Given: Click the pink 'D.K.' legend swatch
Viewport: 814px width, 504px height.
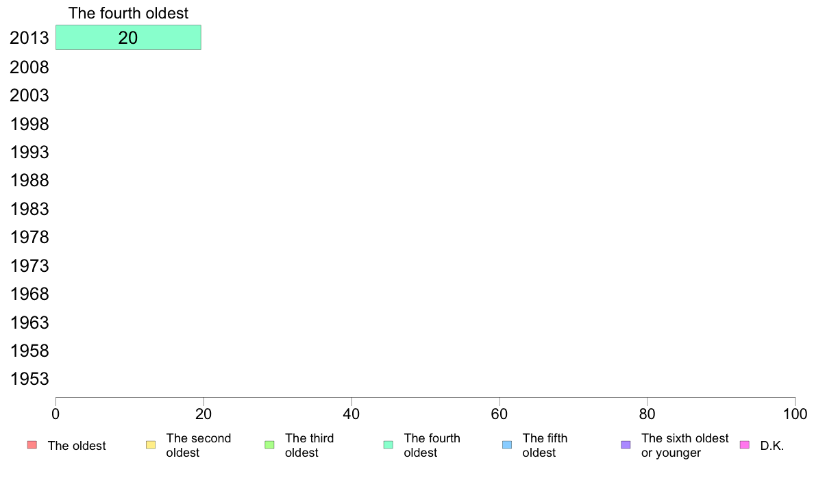Looking at the screenshot, I should [x=745, y=445].
